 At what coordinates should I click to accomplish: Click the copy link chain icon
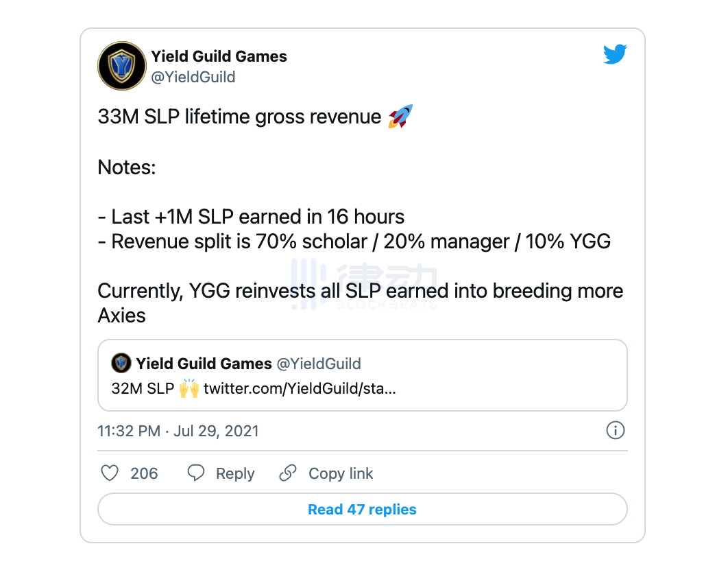coord(288,473)
